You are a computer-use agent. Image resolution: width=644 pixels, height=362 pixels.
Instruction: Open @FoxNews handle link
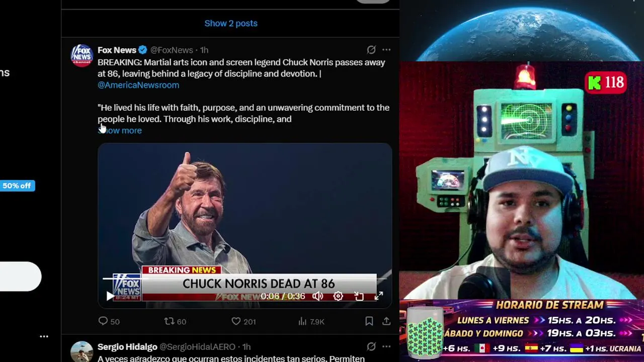pyautogui.click(x=172, y=50)
